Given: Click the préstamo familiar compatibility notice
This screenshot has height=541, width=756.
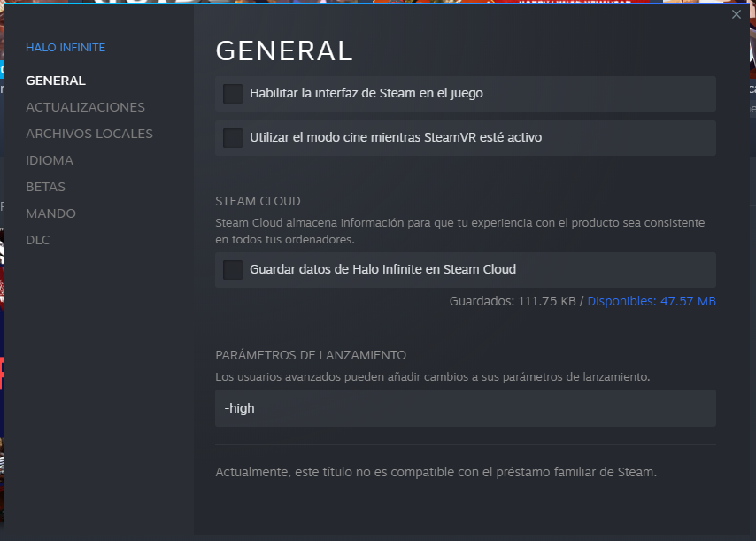Looking at the screenshot, I should pyautogui.click(x=436, y=472).
